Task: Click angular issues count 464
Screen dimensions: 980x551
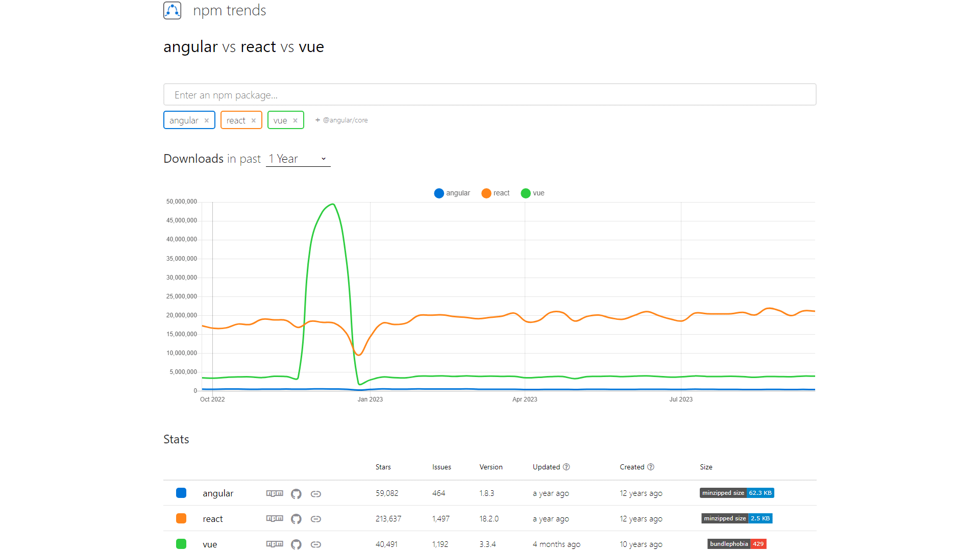Action: click(438, 493)
